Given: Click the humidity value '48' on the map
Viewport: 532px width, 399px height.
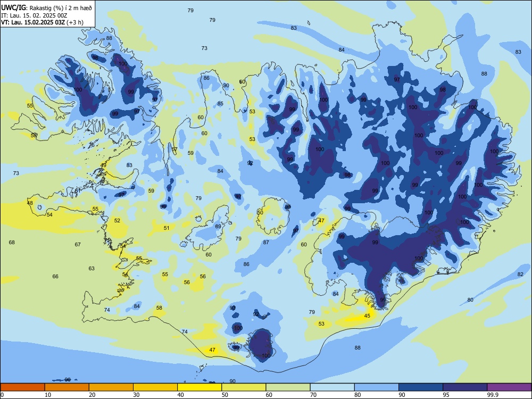Looking at the screenshot, I should (30, 203).
